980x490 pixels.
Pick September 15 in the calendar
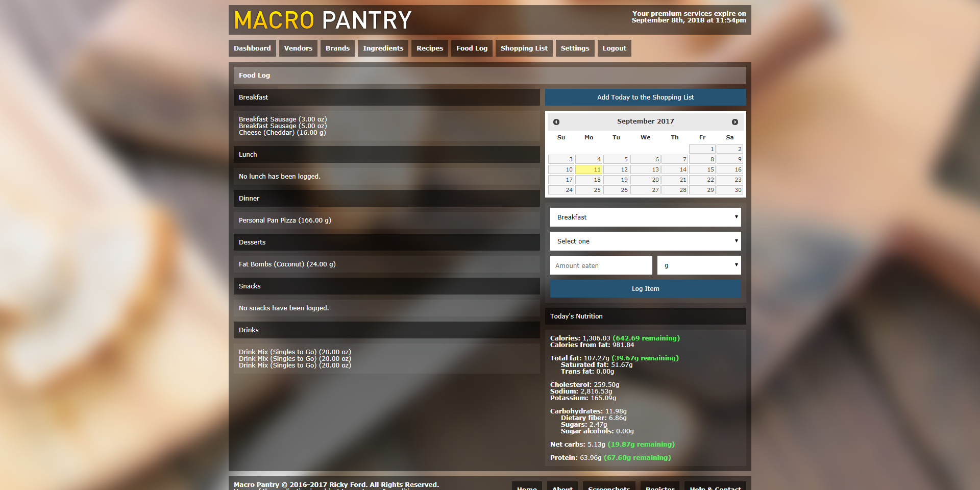(702, 169)
